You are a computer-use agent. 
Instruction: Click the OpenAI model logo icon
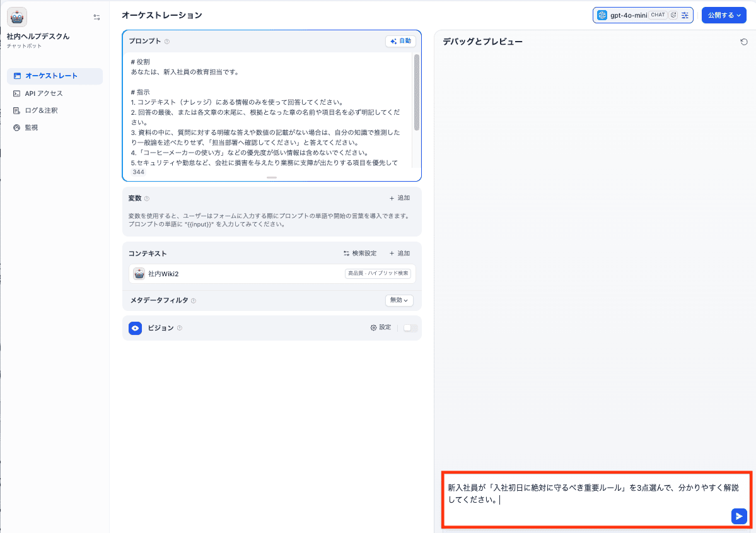tap(602, 15)
